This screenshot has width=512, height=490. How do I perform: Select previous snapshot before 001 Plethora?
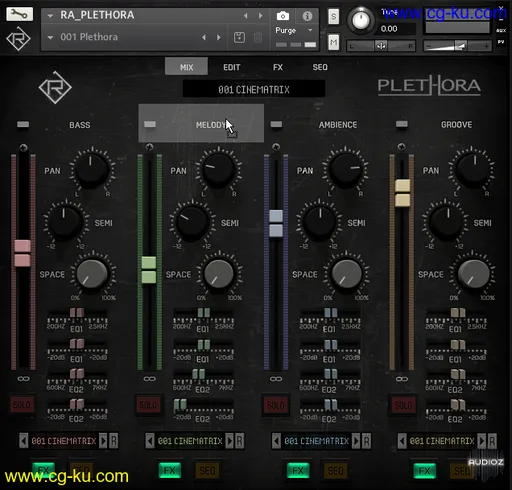(204, 37)
